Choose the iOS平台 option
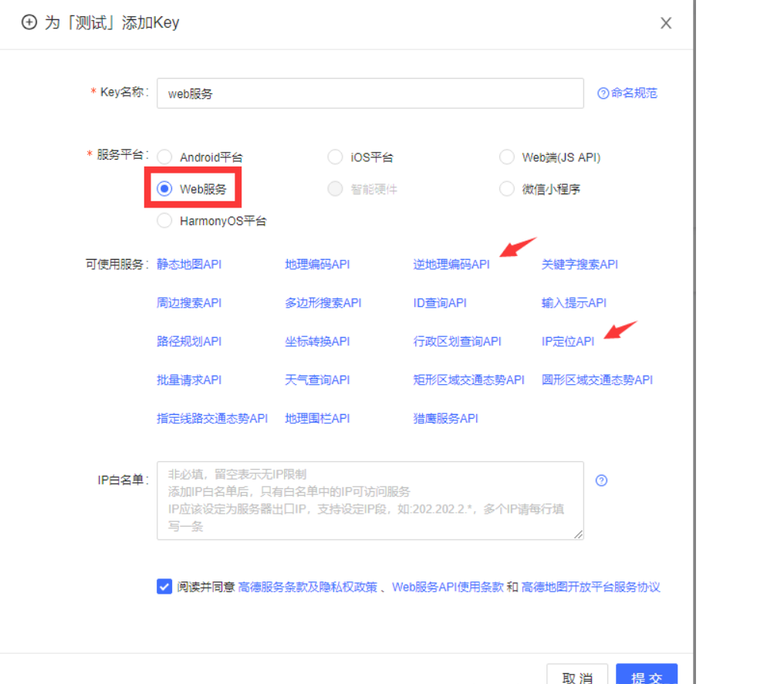Viewport: 784px width, 684px height. (336, 157)
